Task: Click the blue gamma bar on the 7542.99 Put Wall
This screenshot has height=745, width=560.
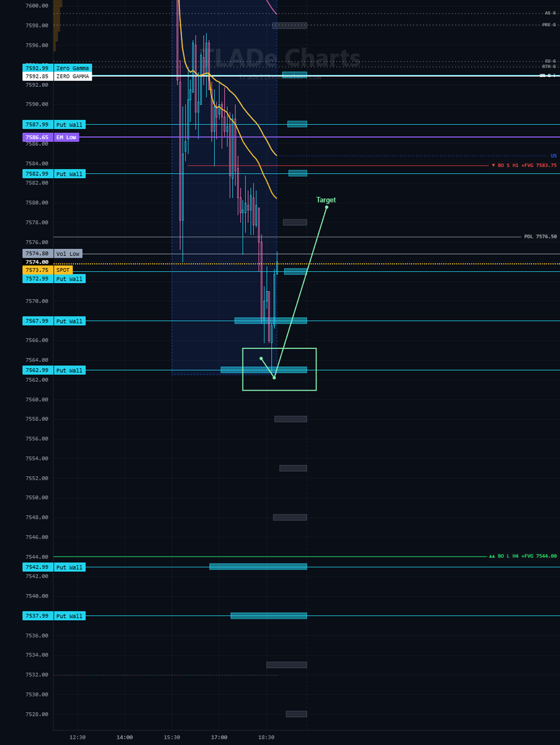Action: coord(258,566)
